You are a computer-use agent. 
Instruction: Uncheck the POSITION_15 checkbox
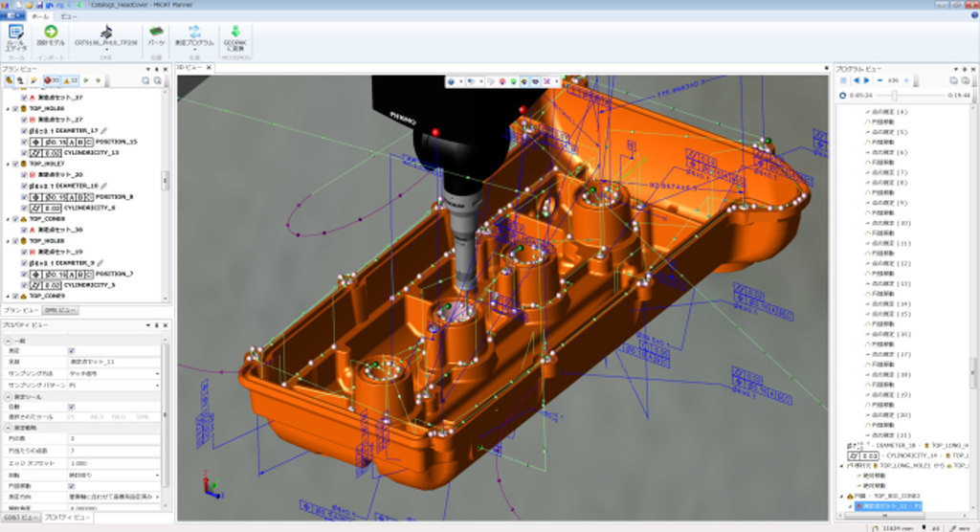tap(24, 142)
